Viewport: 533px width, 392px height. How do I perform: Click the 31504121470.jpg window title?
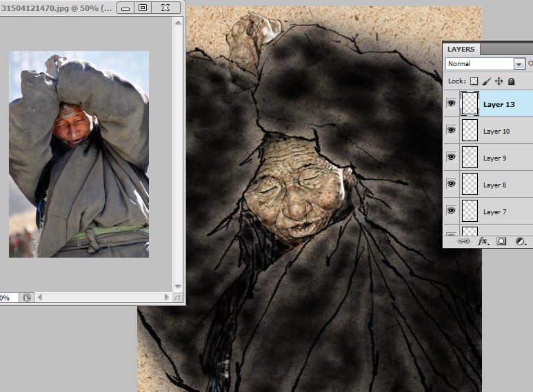coord(57,8)
